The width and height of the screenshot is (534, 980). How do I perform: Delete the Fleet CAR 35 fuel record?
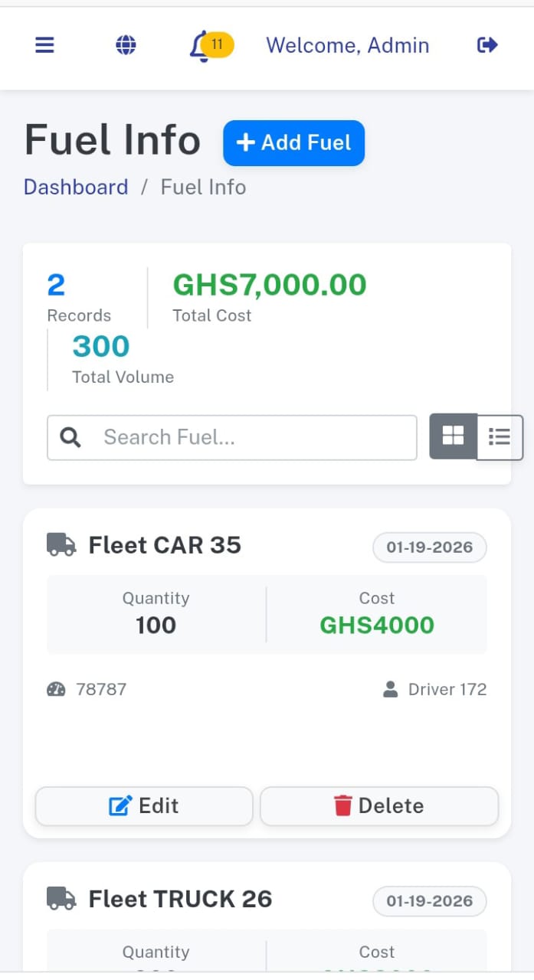[x=379, y=805]
